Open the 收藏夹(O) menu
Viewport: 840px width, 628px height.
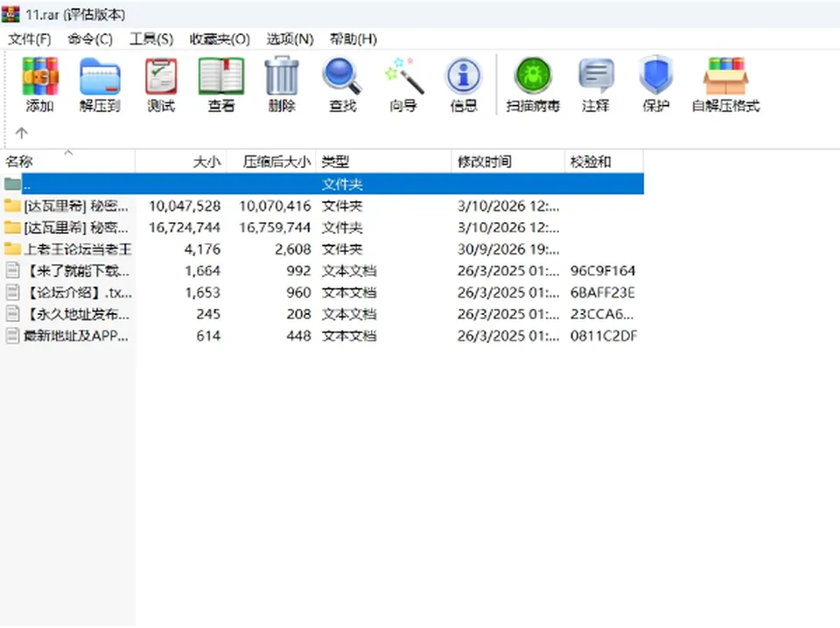click(x=220, y=39)
